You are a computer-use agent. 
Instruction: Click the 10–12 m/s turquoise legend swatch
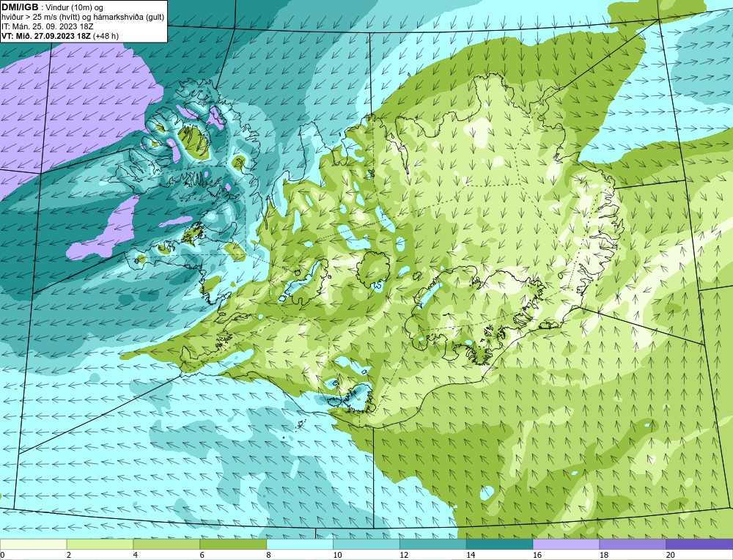pos(366,544)
